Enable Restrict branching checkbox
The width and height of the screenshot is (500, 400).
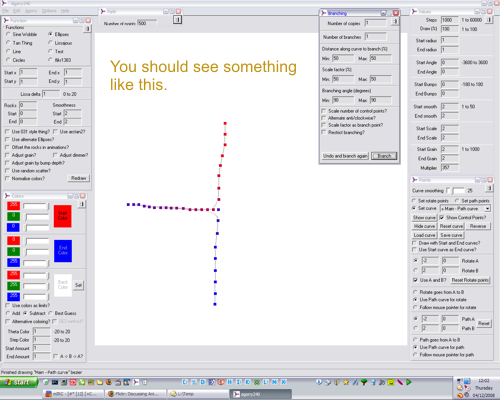(324, 132)
